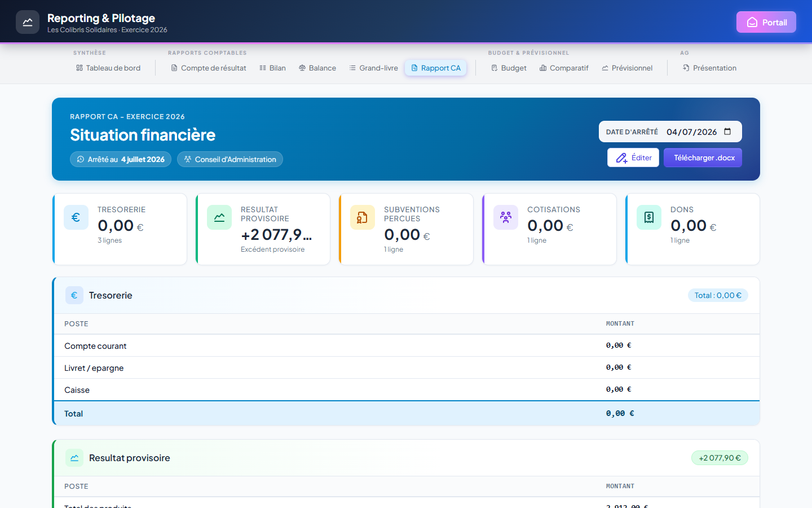Open the Présentation AG tab

709,68
